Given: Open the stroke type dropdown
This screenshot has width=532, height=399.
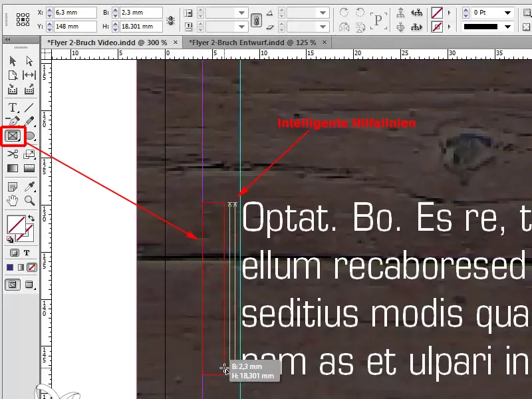Looking at the screenshot, I should (x=507, y=27).
